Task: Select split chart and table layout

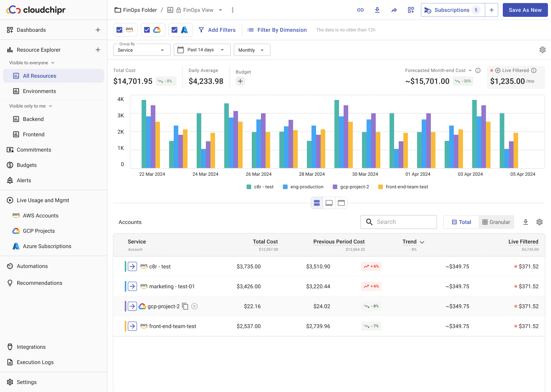Action: click(317, 203)
